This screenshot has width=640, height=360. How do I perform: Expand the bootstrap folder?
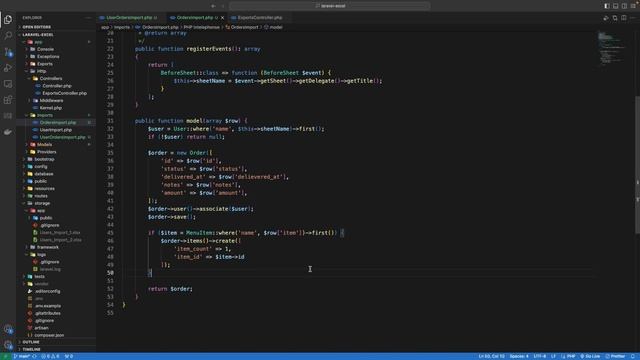pyautogui.click(x=44, y=159)
